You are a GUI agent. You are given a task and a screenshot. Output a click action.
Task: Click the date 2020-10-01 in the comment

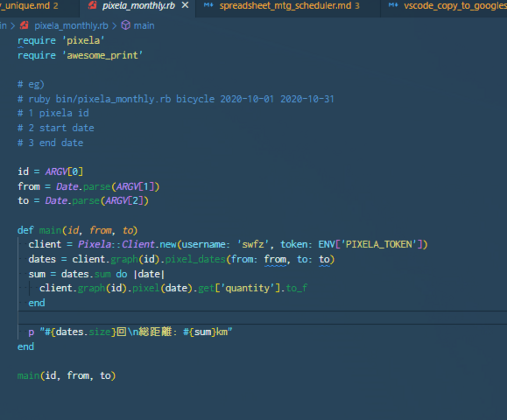coord(247,99)
